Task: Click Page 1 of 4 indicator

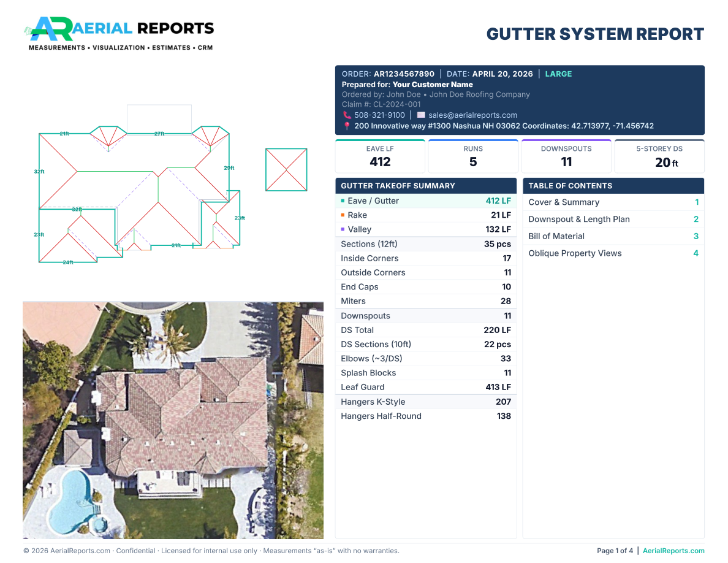Action: point(615,551)
